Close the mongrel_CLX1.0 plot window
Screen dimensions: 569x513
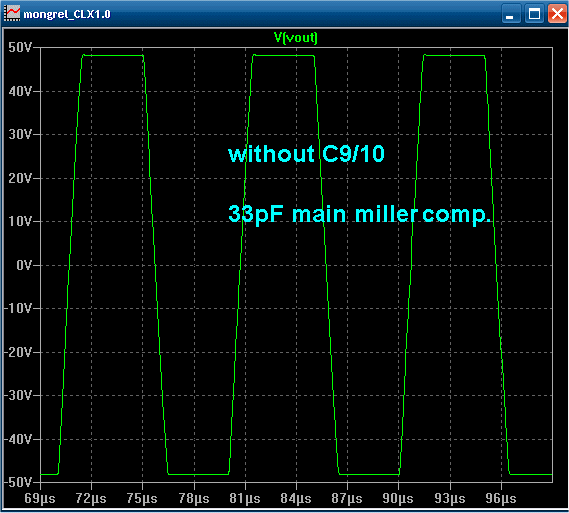[x=557, y=14]
